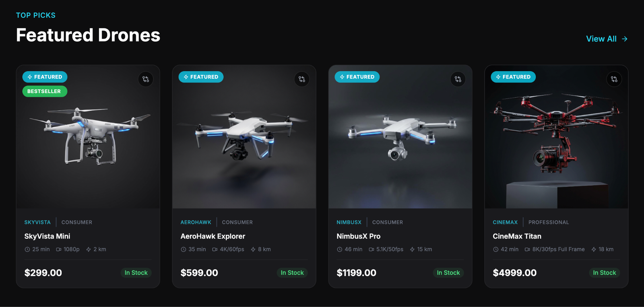Click Featured badge on SkyVista Mini card
The height and width of the screenshot is (307, 644).
[45, 77]
